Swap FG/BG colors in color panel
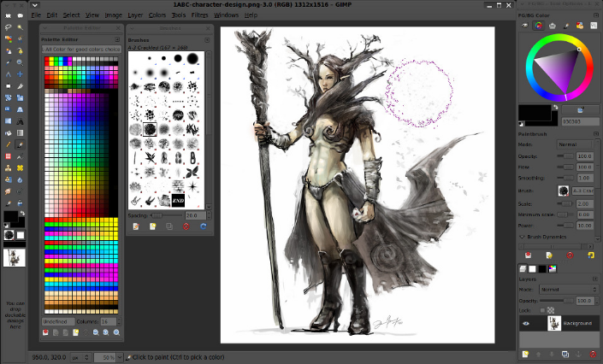Screen dimensions: 603x364 [x=555, y=108]
